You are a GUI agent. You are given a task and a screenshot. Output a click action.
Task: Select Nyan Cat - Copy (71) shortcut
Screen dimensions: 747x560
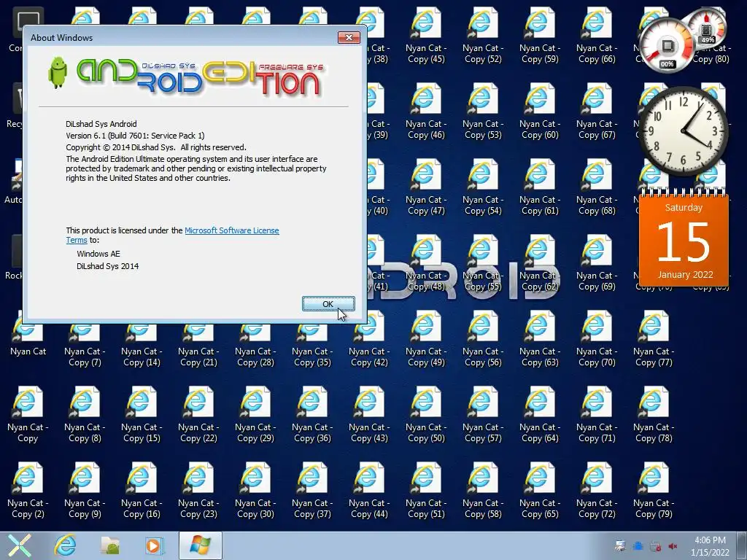click(597, 415)
